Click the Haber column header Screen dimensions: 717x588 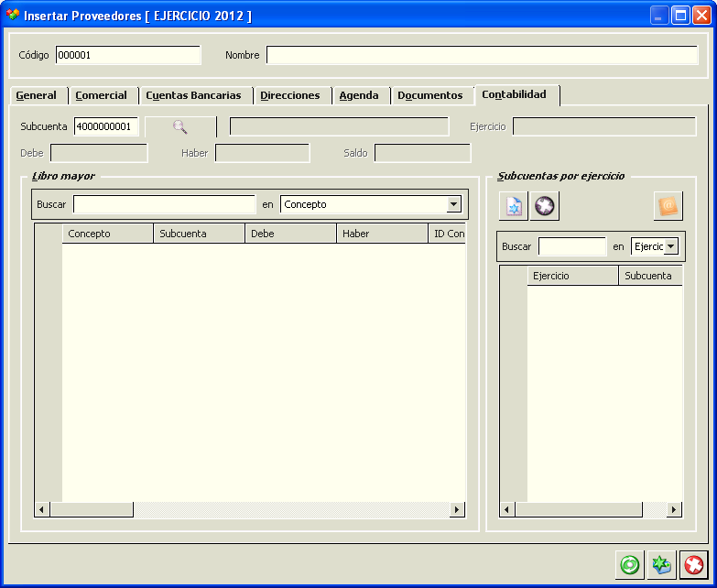pos(382,234)
